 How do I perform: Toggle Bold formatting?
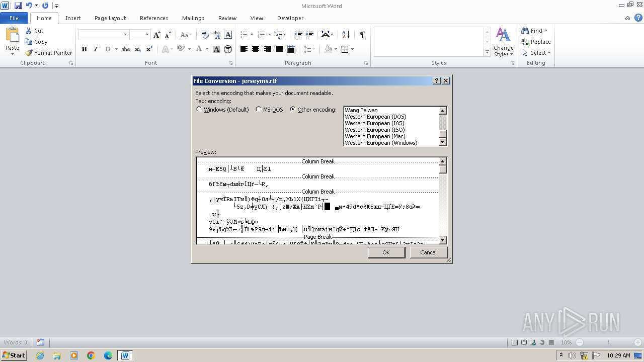[84, 49]
